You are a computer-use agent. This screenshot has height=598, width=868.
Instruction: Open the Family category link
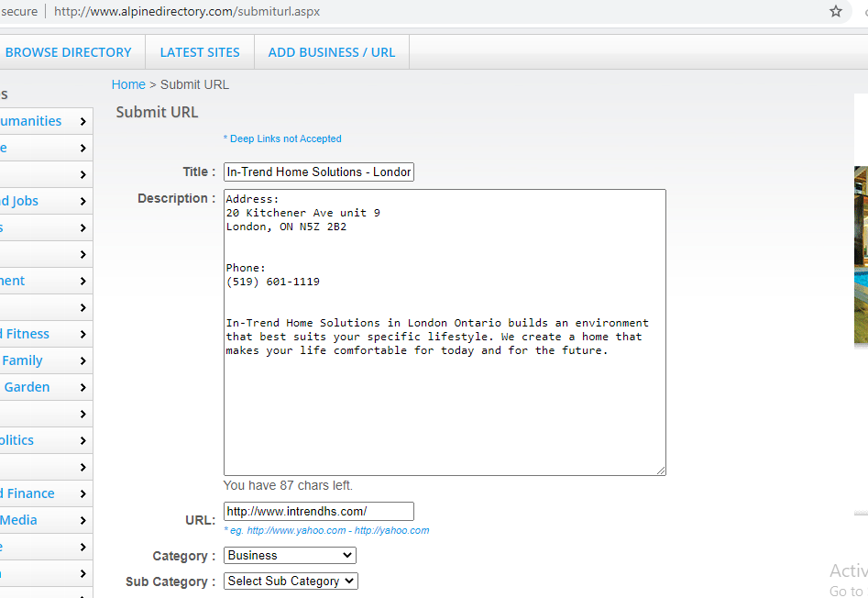coord(22,360)
